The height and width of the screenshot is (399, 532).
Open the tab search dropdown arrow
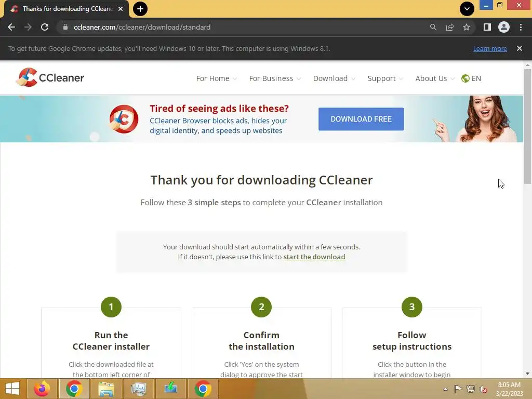[x=467, y=9]
